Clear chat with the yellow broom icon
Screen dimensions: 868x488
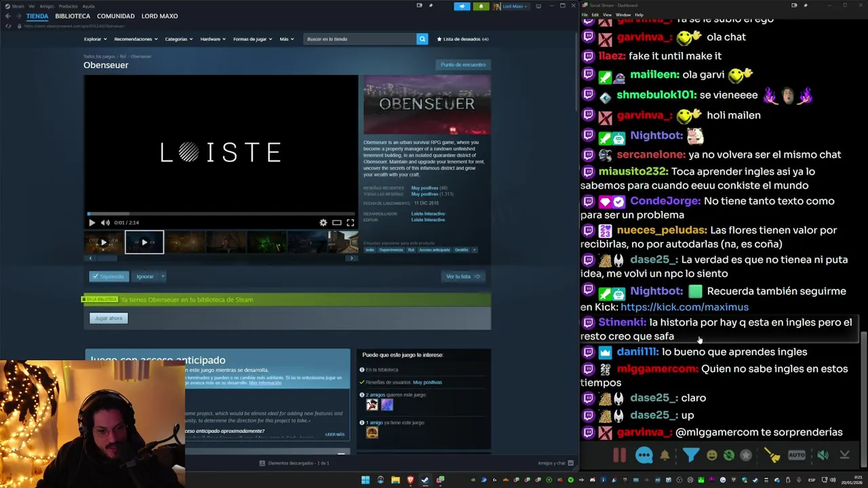point(772,455)
